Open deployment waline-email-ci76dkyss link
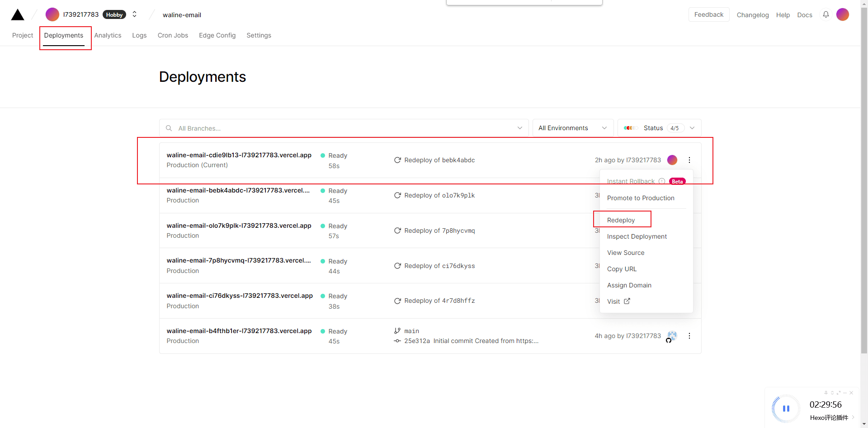 coord(240,296)
